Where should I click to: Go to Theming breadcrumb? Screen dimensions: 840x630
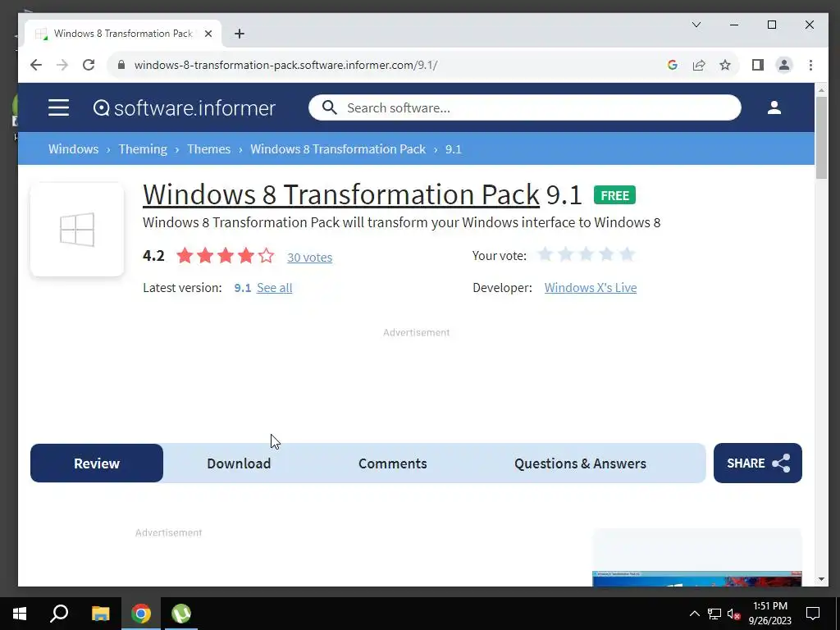(x=143, y=149)
